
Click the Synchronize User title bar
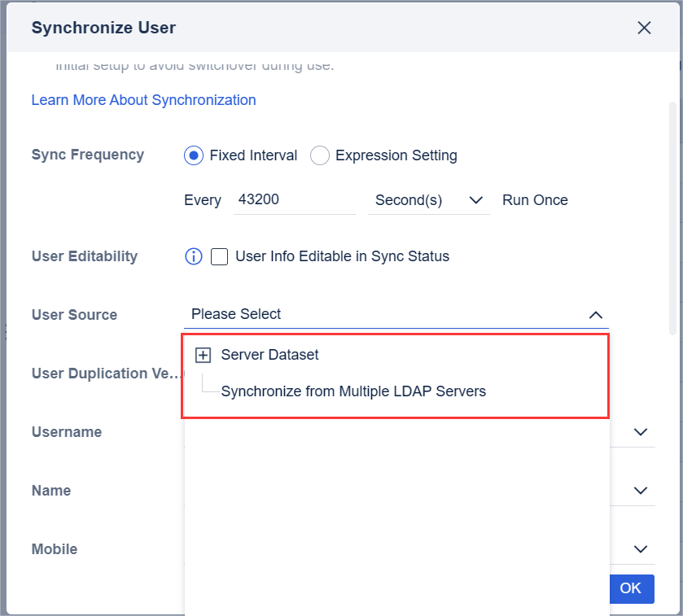pos(326,28)
